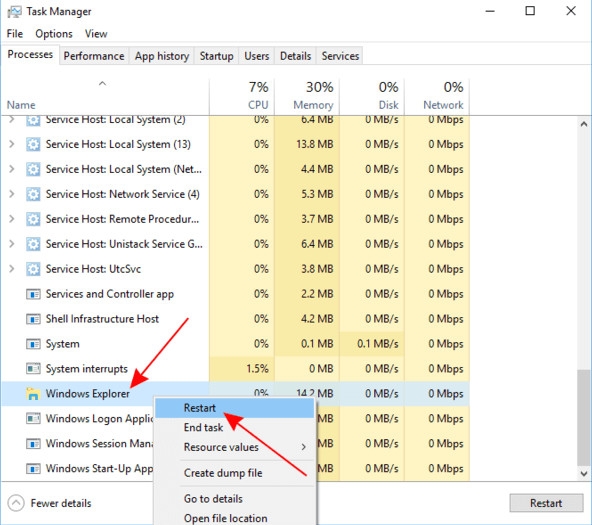Switch to the Startup tab
The image size is (592, 525).
216,56
